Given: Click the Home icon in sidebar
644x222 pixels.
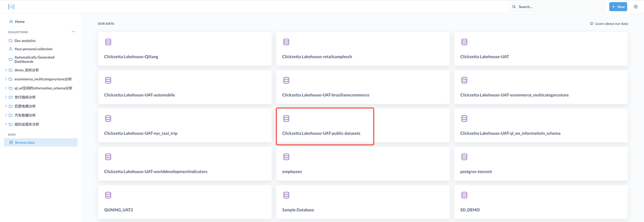Looking at the screenshot, I should coord(11,22).
